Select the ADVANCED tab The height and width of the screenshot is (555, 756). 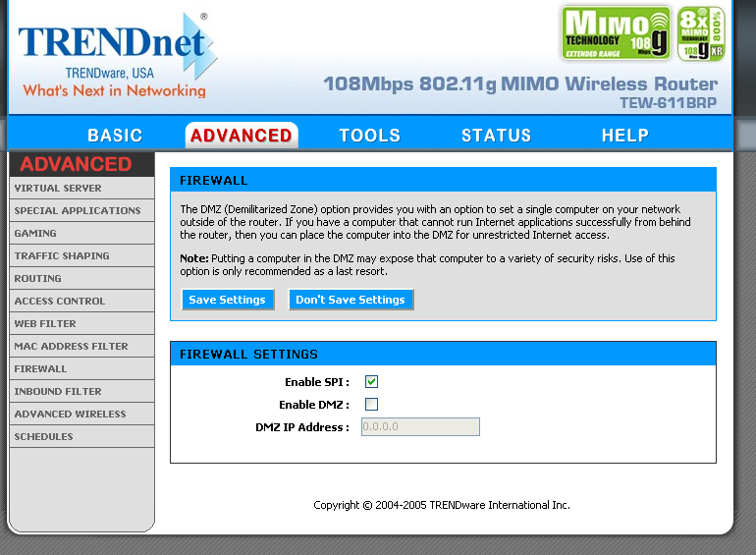pyautogui.click(x=242, y=136)
